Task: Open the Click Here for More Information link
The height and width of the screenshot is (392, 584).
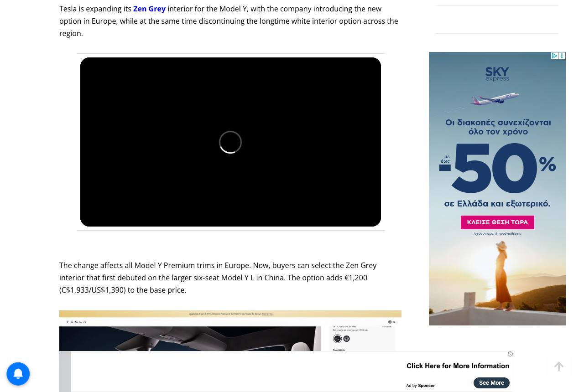Action: pyautogui.click(x=458, y=366)
